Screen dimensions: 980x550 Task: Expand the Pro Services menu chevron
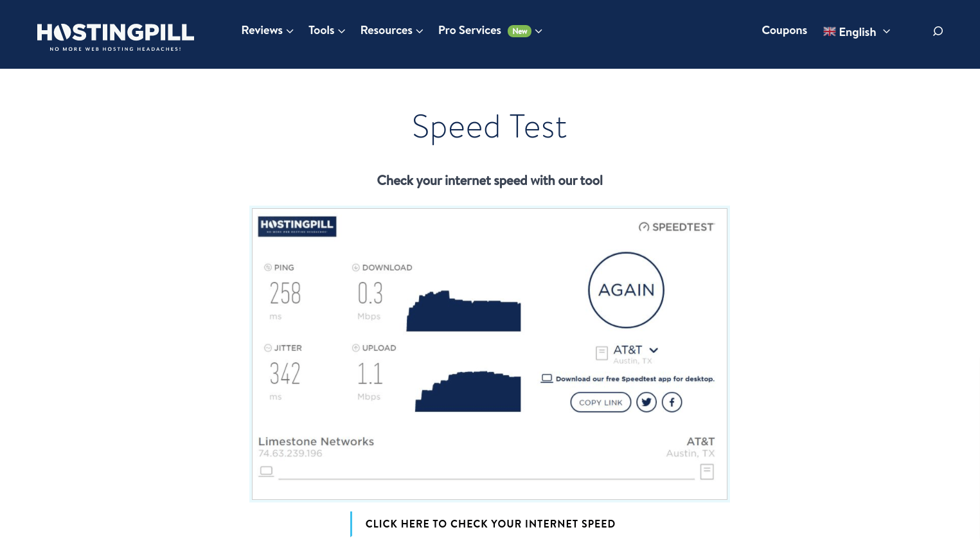[539, 31]
